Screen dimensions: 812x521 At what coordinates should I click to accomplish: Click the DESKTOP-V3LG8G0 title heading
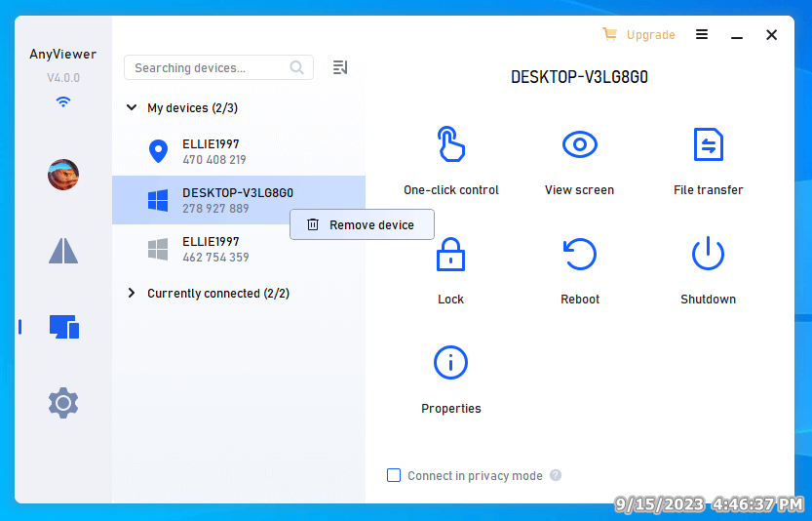579,77
